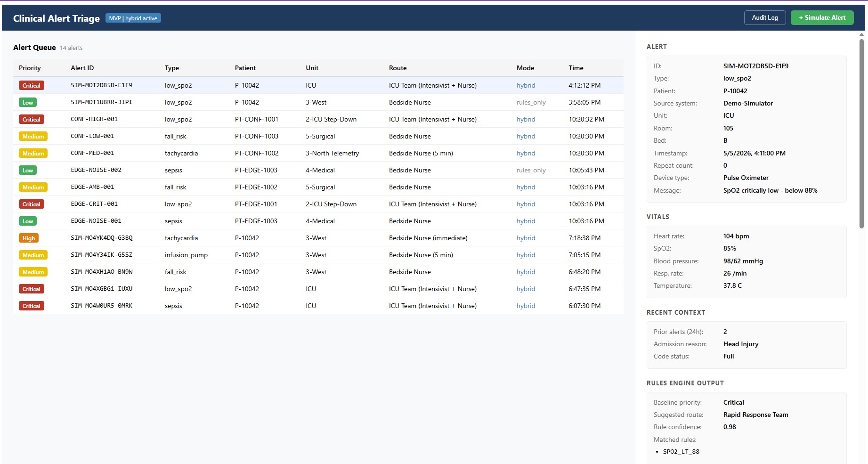
Task: Click patient PT-CONF-1002 cell
Action: [x=257, y=153]
